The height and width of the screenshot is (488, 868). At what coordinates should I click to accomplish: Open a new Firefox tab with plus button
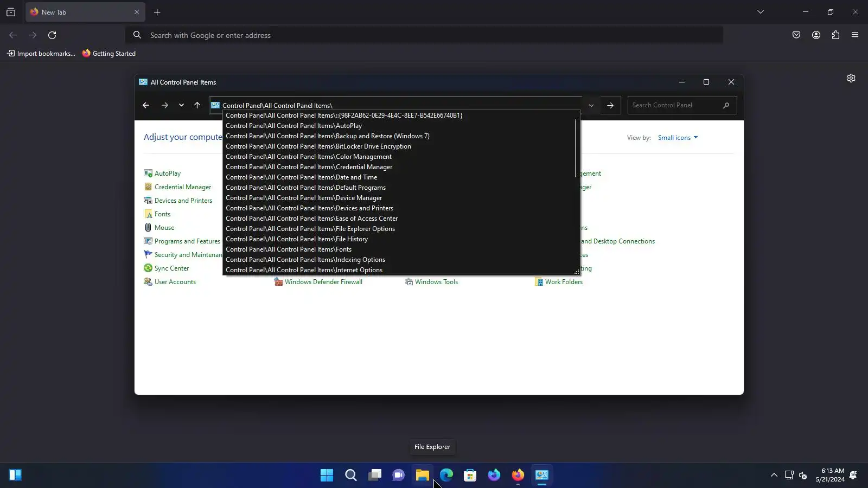point(157,12)
